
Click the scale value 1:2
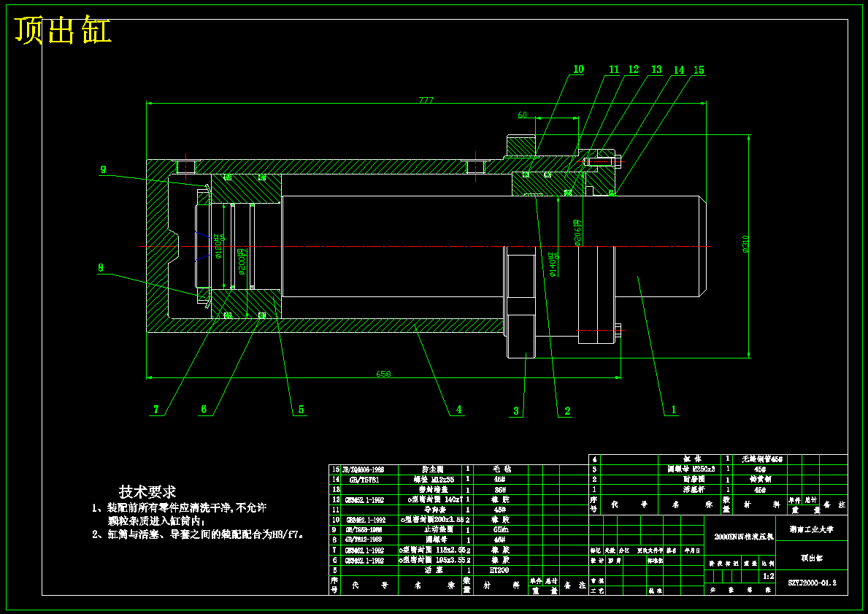point(769,576)
